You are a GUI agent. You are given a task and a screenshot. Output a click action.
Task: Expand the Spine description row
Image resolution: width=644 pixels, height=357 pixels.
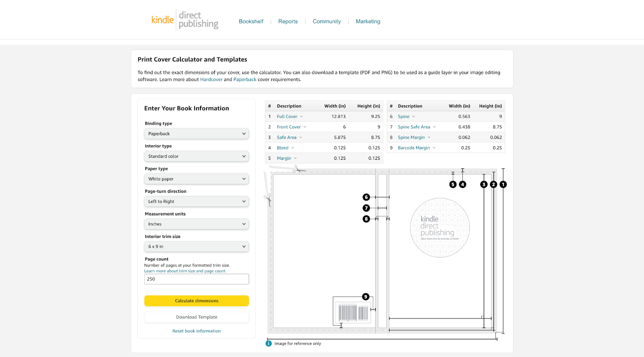point(406,116)
